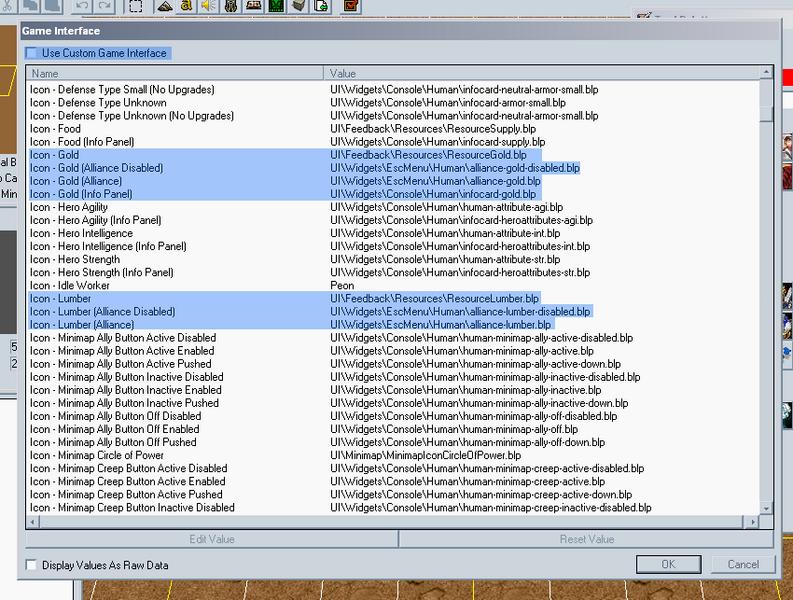Screen dimensions: 793x600
Task: Enable Use Custom Game Interface checkbox
Action: click(31, 53)
